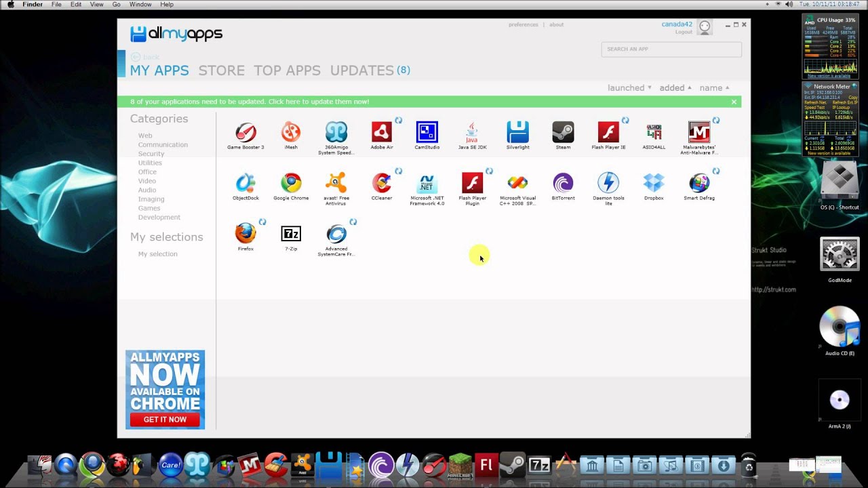Open 360Amigo System Speedup icon
Viewport: 868px width, 488px height.
(x=336, y=132)
